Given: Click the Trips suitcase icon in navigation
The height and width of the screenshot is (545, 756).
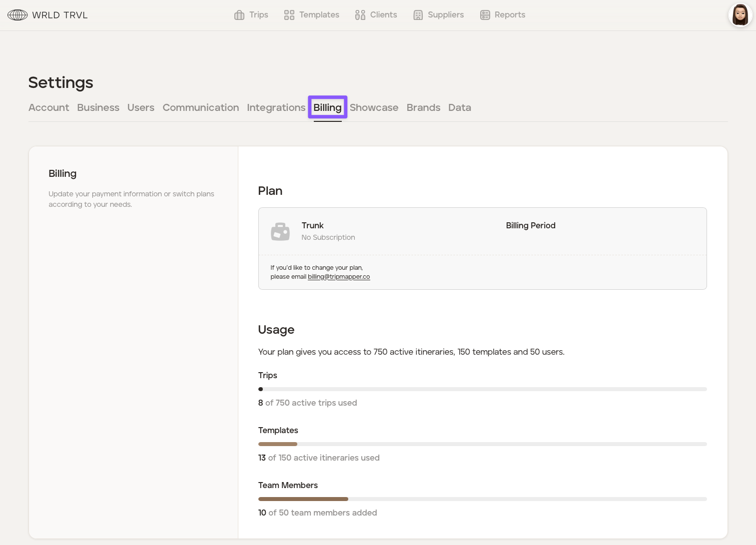Looking at the screenshot, I should coord(239,15).
